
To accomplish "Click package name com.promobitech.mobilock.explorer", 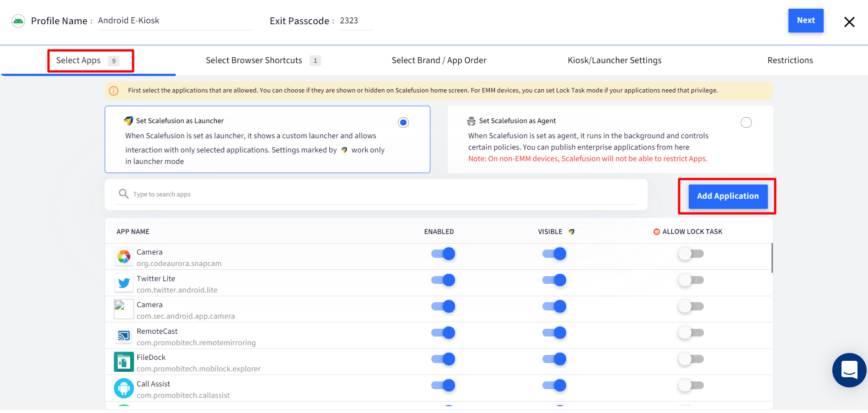I will [x=198, y=369].
